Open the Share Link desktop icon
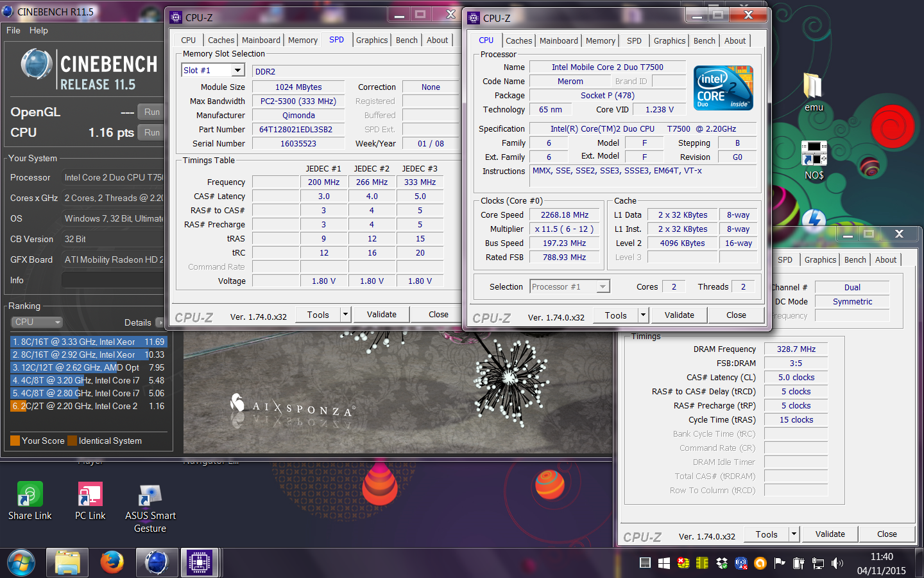The height and width of the screenshot is (578, 924). pos(30,501)
